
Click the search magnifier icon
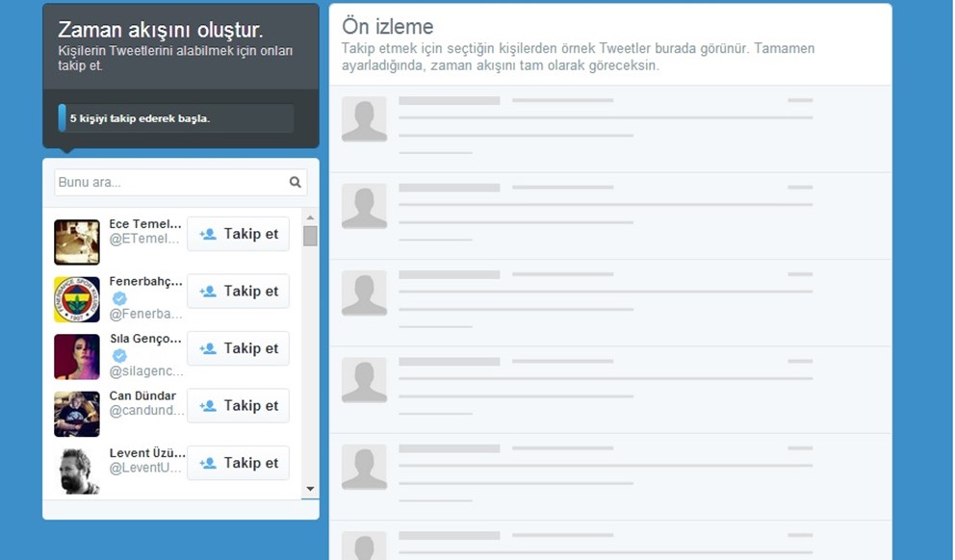point(296,182)
